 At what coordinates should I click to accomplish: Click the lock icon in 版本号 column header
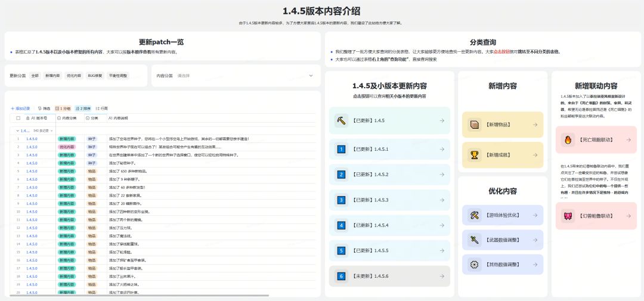27,118
